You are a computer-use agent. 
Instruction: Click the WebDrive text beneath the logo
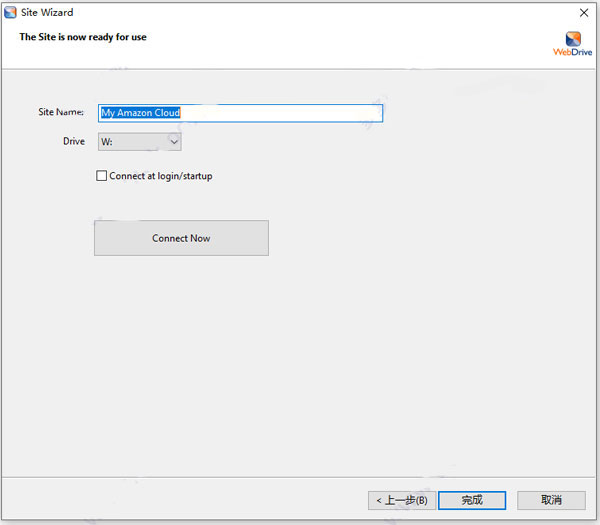tap(573, 54)
